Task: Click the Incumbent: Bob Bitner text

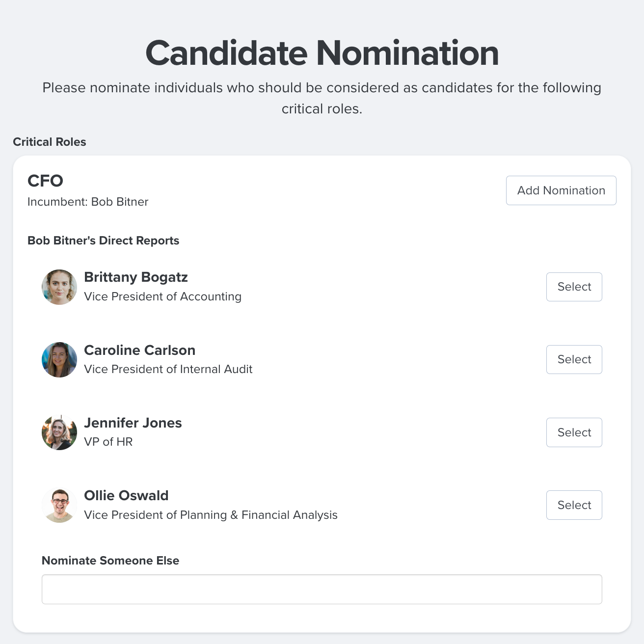Action: click(88, 202)
